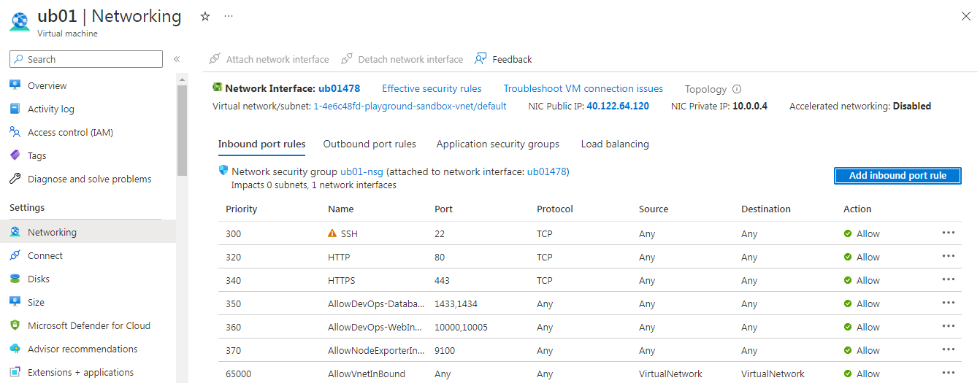This screenshot has height=383, width=980.
Task: Open ellipsis menu for AllowDevOps-Databa rule
Action: [x=949, y=303]
